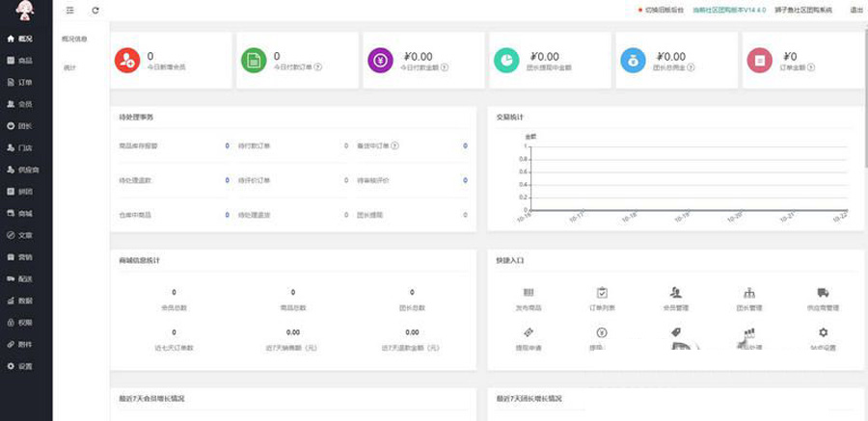
Task: Click the refresh icon in the top bar
Action: pos(95,10)
